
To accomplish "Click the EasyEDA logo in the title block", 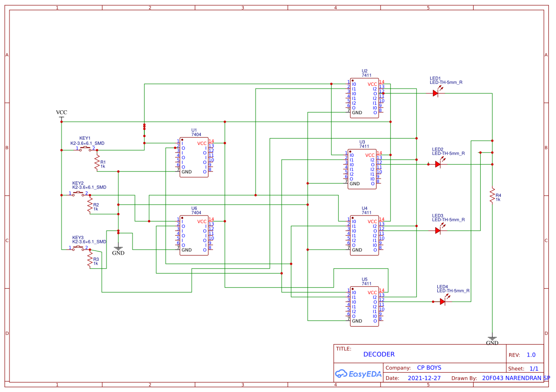I will (358, 374).
